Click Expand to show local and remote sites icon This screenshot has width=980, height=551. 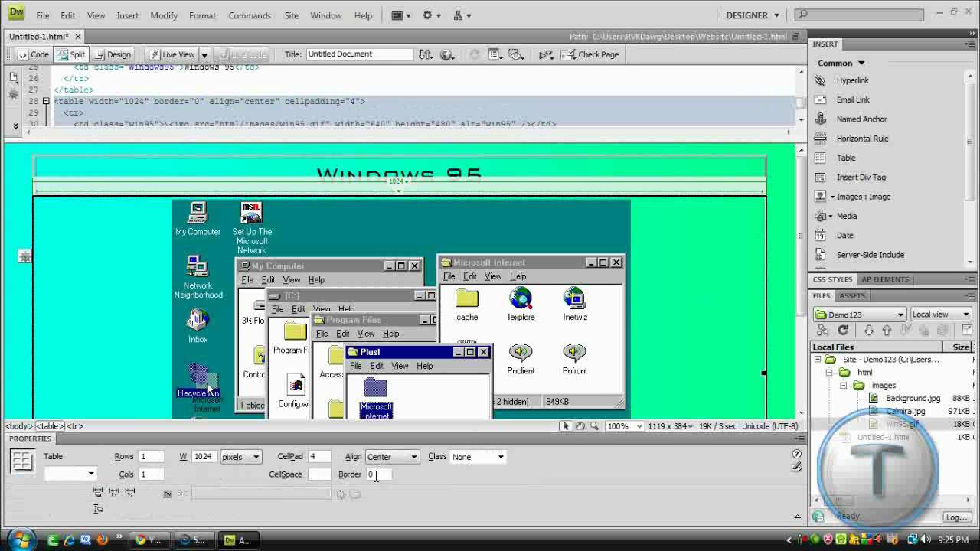pos(966,331)
